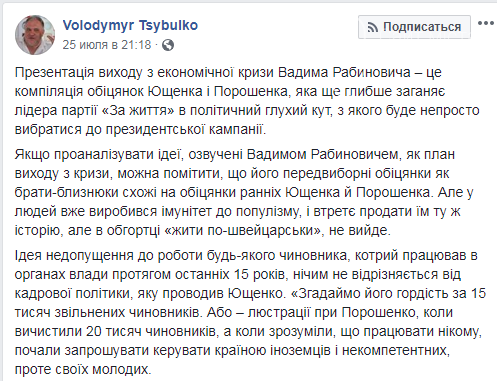Screen dimensions: 497x381
Task: Click the first paragraph about Вадима Рабиновича
Action: (247, 101)
